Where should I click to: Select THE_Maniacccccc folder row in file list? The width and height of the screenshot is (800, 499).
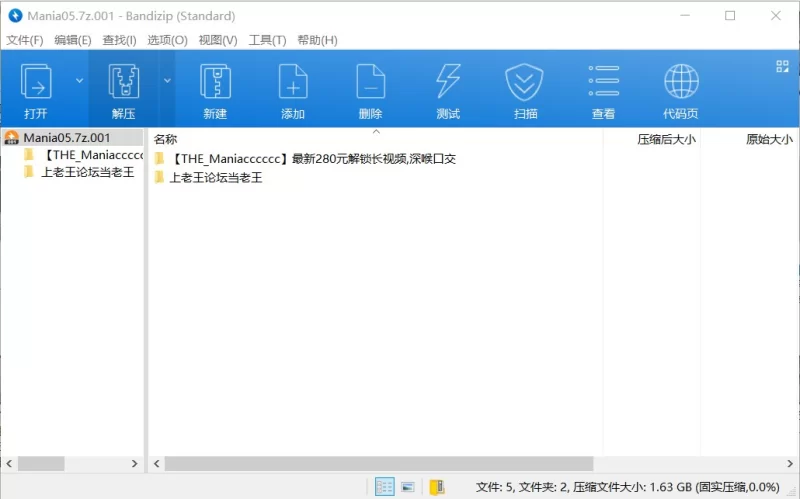(305, 159)
